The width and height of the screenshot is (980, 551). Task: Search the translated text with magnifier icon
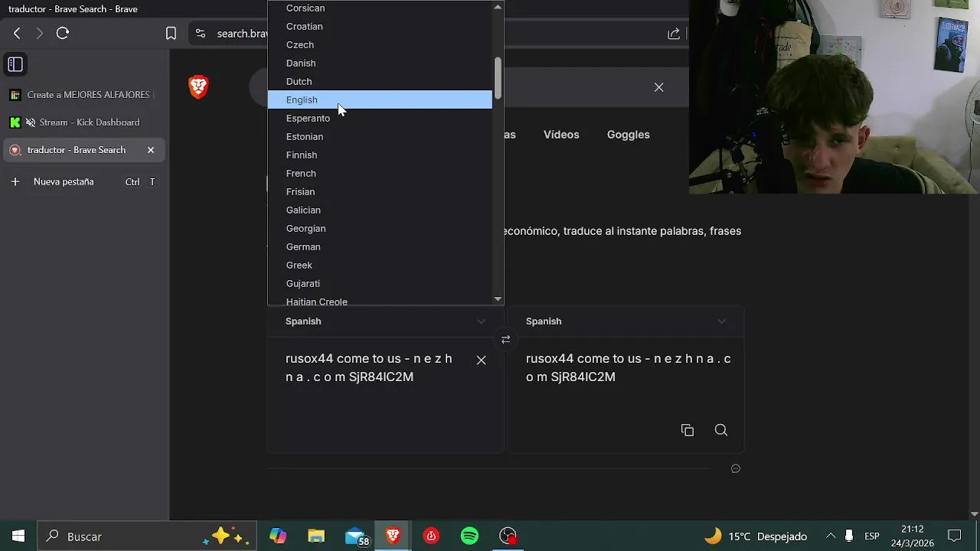coord(720,430)
